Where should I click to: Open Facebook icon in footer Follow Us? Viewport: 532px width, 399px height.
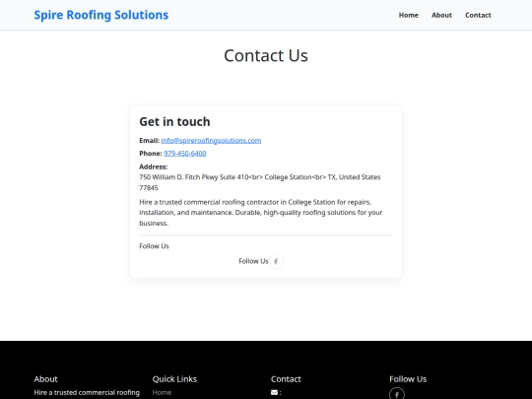397,393
